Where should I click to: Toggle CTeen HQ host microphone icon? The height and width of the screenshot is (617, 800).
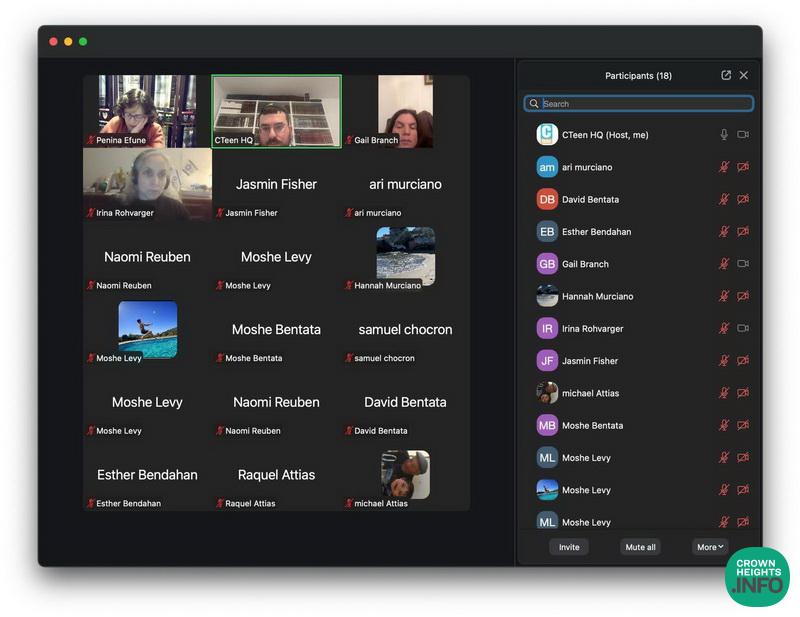(724, 135)
